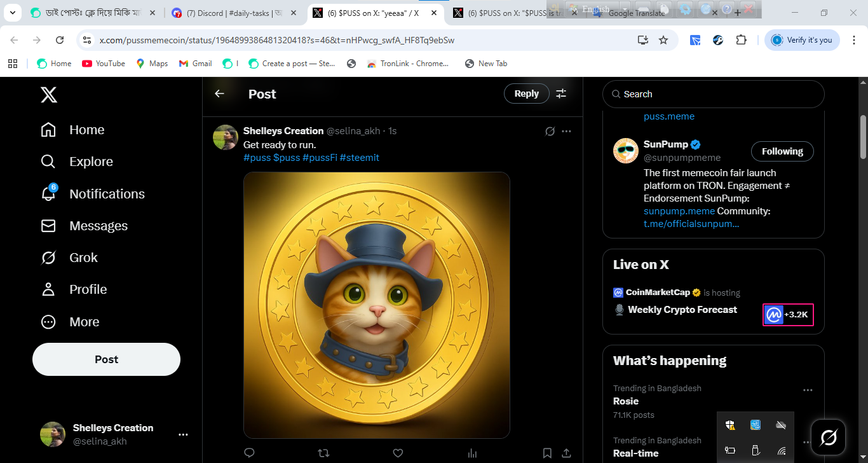Open the +3.2K listeners badge

pos(788,314)
